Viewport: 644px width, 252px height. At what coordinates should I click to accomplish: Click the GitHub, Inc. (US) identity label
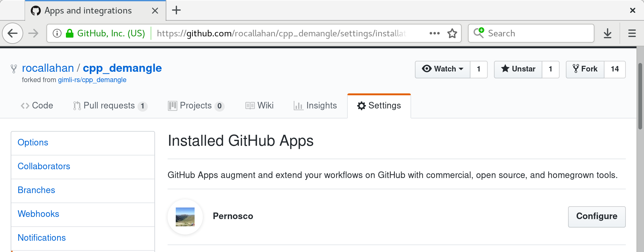tap(111, 33)
